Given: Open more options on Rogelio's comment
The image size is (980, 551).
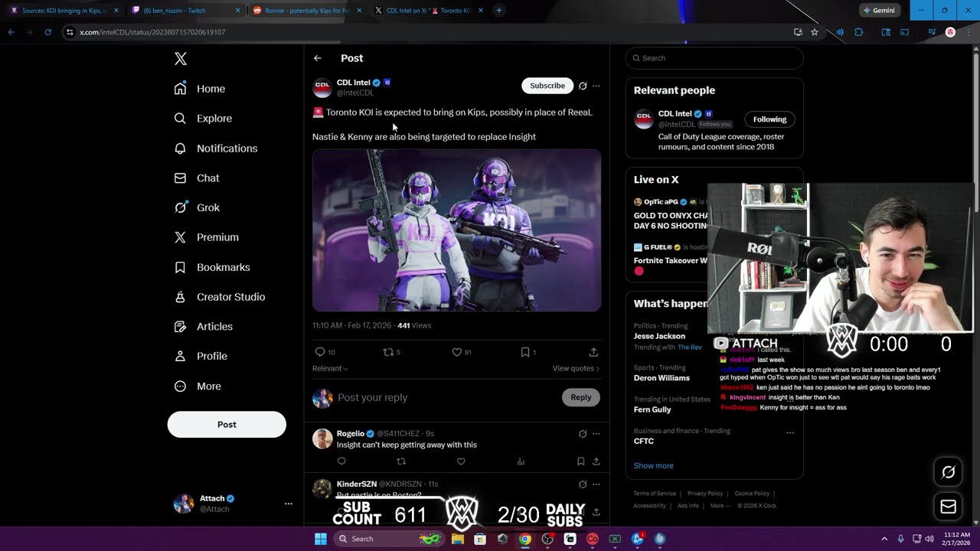Looking at the screenshot, I should [596, 434].
